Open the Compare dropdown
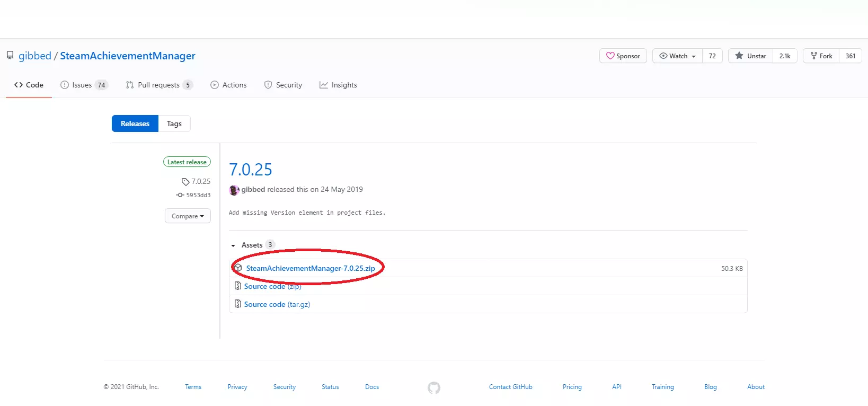 click(x=188, y=216)
